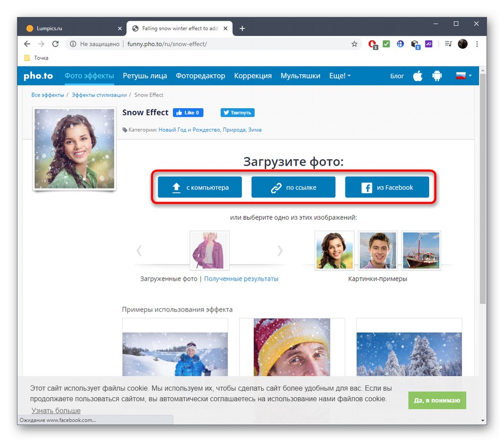Open the Chrome profile avatar
The image size is (504, 442).
click(463, 44)
